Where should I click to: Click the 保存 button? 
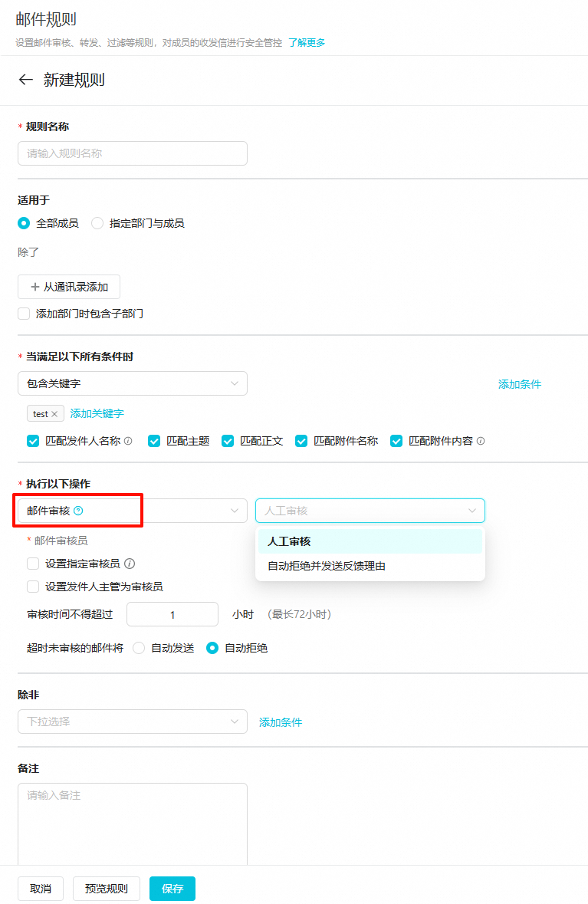(x=172, y=889)
